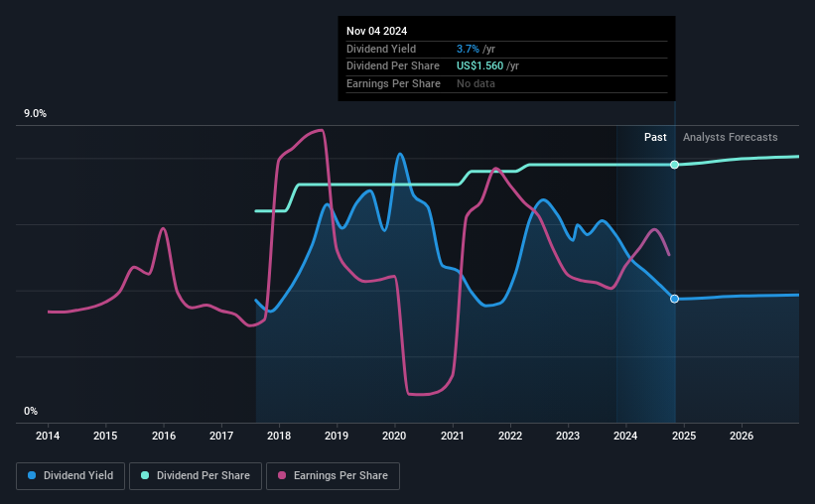The height and width of the screenshot is (504, 815).
Task: Toggle the Dividend Per Share legend button
Action: click(196, 476)
